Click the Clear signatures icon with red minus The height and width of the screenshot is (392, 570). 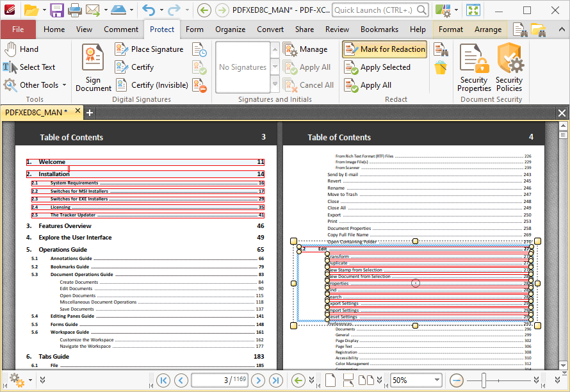pos(199,85)
